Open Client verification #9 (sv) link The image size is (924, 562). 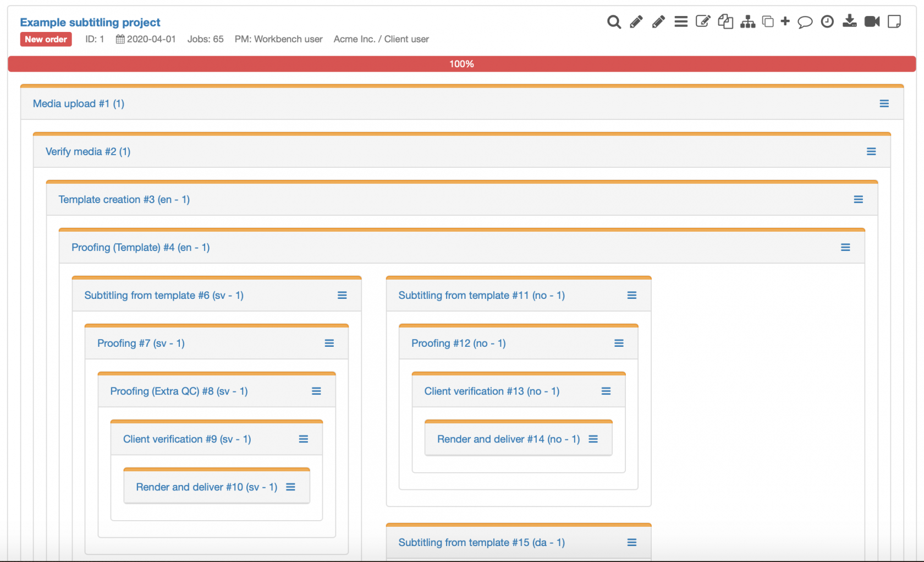tap(187, 439)
